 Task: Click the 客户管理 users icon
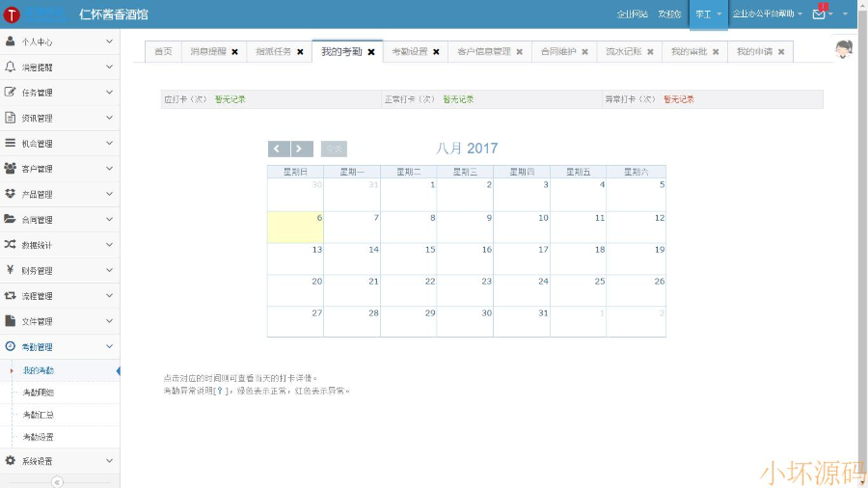click(10, 168)
